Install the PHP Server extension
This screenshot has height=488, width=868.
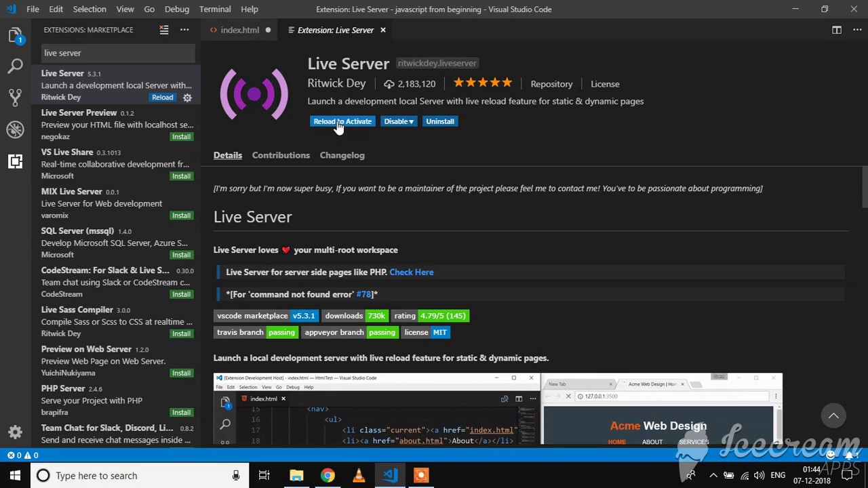(181, 412)
